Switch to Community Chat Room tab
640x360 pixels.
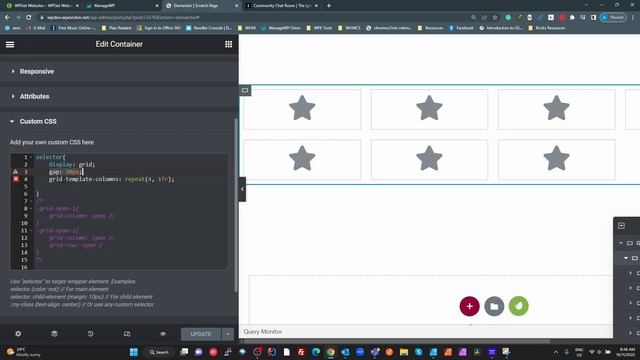click(282, 6)
